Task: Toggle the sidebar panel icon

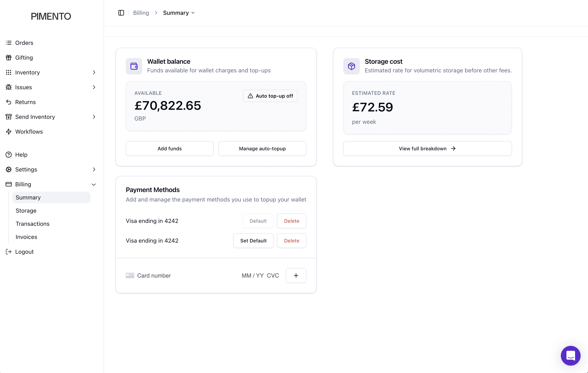Action: (x=121, y=13)
